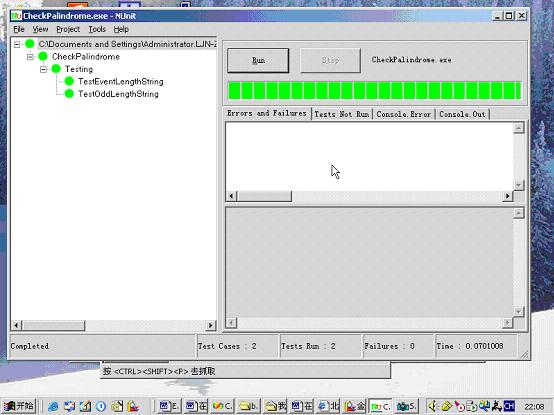Open the Help menu

121,29
